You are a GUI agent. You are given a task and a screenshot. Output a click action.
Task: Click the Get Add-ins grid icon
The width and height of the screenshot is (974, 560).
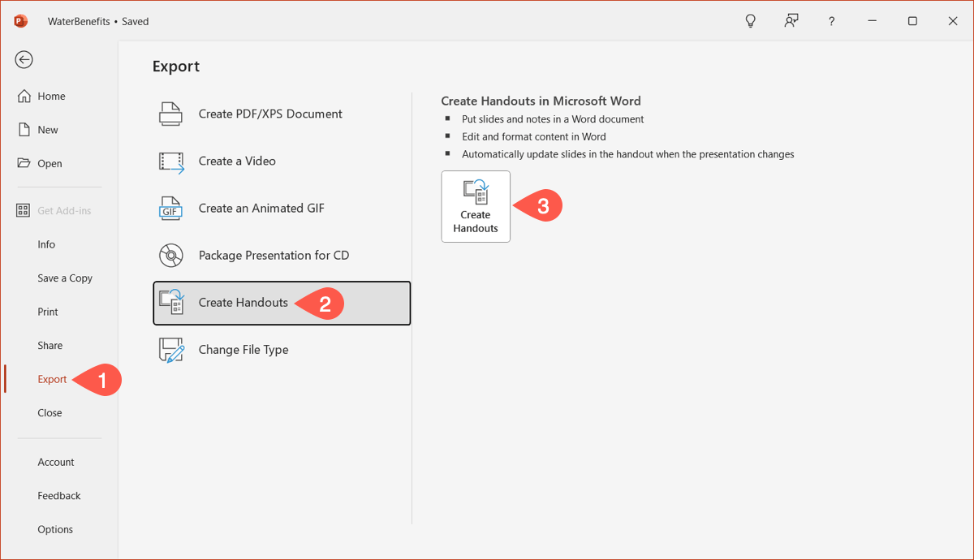click(x=24, y=210)
